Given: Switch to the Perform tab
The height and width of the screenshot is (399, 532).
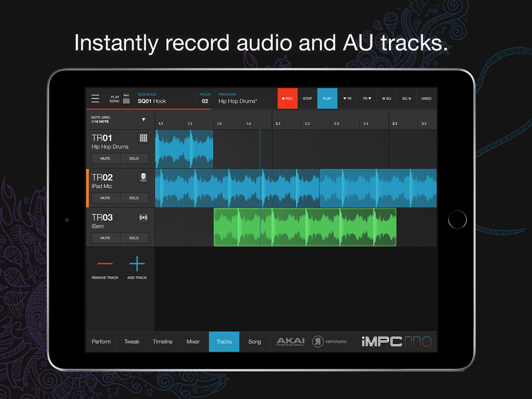Looking at the screenshot, I should tap(101, 341).
